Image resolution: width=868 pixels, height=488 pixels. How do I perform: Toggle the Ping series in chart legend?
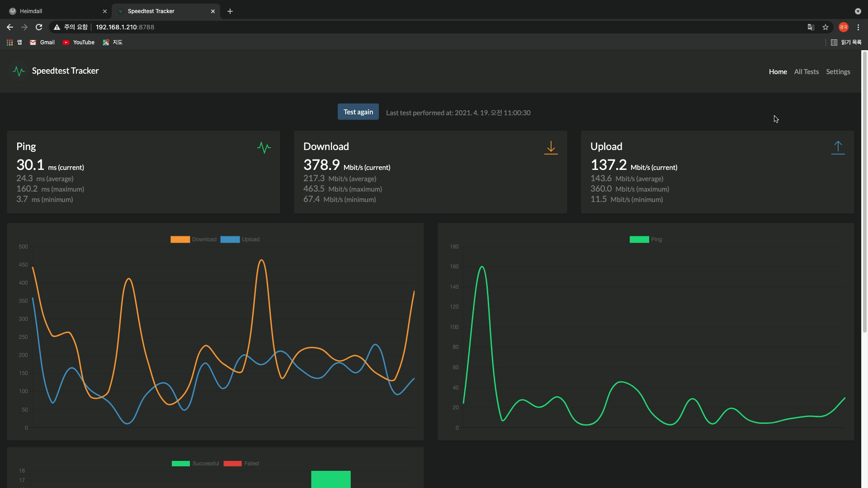pos(646,239)
